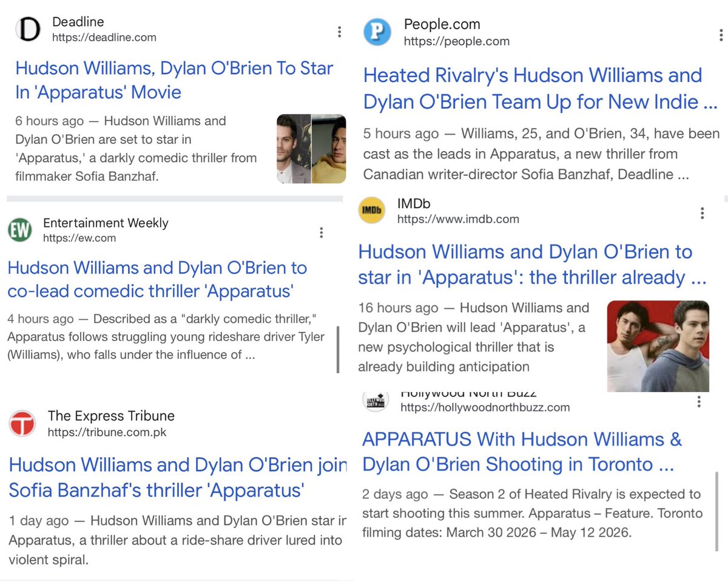Open 'APPARATUS ... Shooting in Toronto' headline
The height and width of the screenshot is (587, 728).
(x=522, y=452)
